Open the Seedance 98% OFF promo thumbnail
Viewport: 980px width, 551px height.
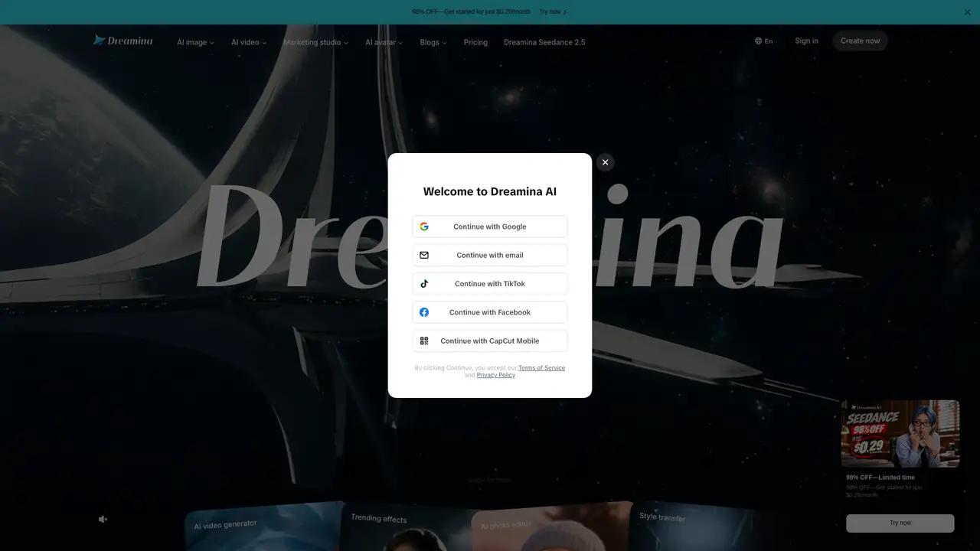tap(900, 433)
